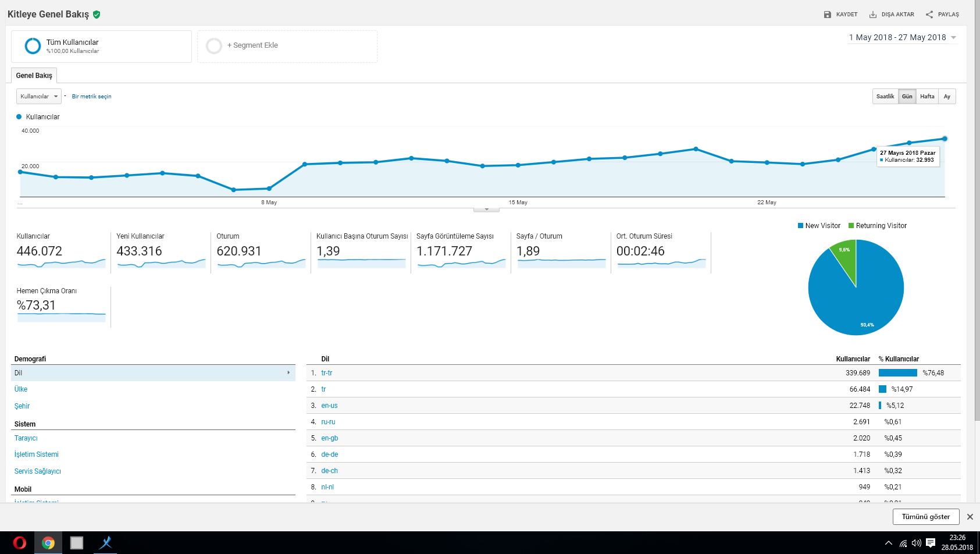Image resolution: width=980 pixels, height=554 pixels.
Task: Click the Kaydet save icon
Action: pos(828,15)
